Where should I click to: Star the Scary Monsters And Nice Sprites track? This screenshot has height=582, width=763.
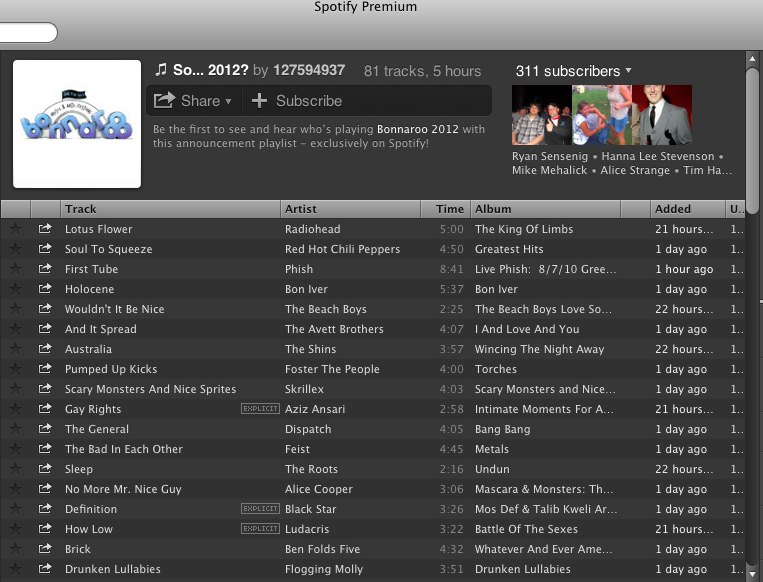click(16, 388)
